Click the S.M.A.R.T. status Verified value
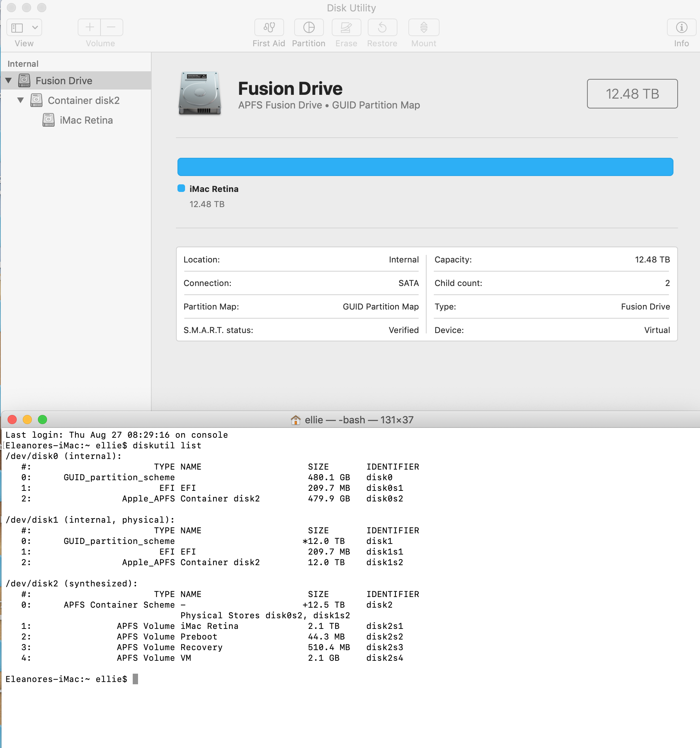 404,330
